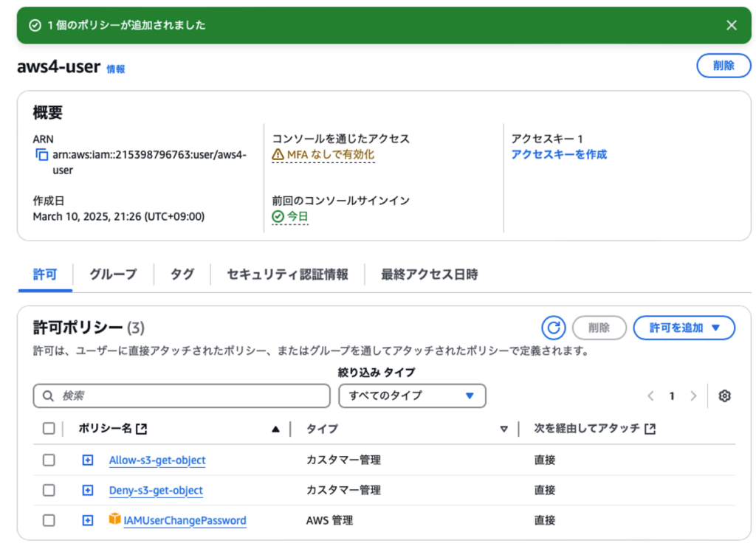Expand the IAMUserChangePassword policy row

87,520
